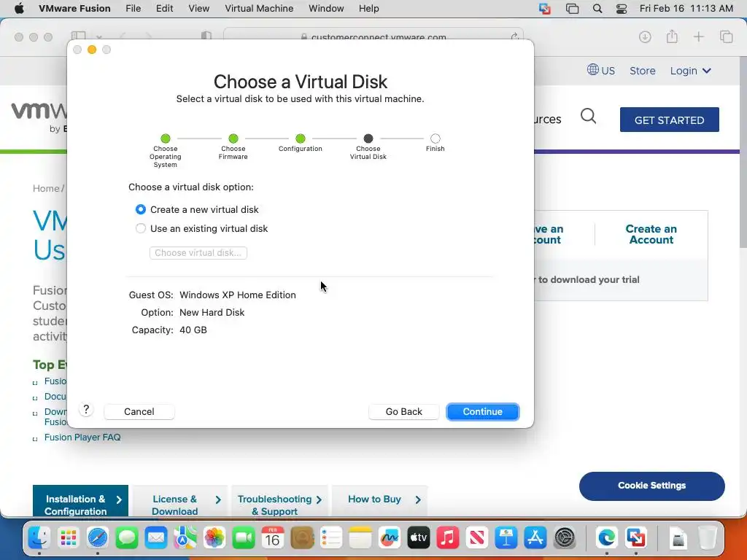This screenshot has height=560, width=747.
Task: Click the Home breadcrumb link
Action: (46, 189)
